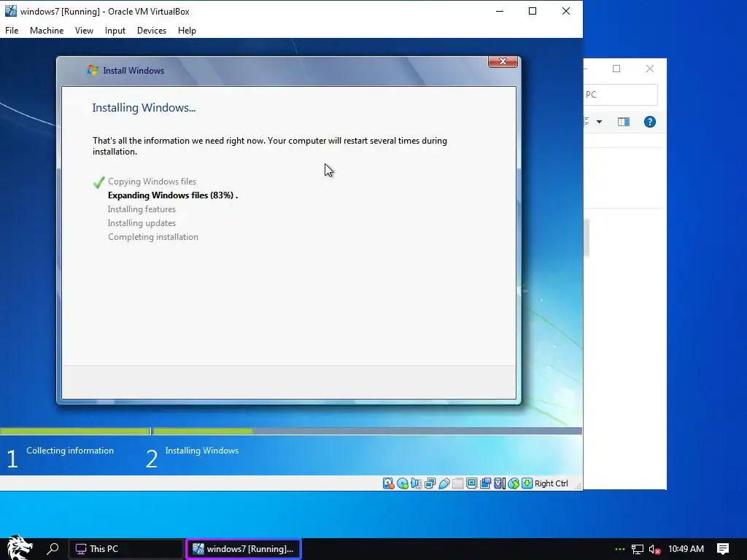Click the network tray icon
This screenshot has height=560, width=747.
click(x=638, y=549)
